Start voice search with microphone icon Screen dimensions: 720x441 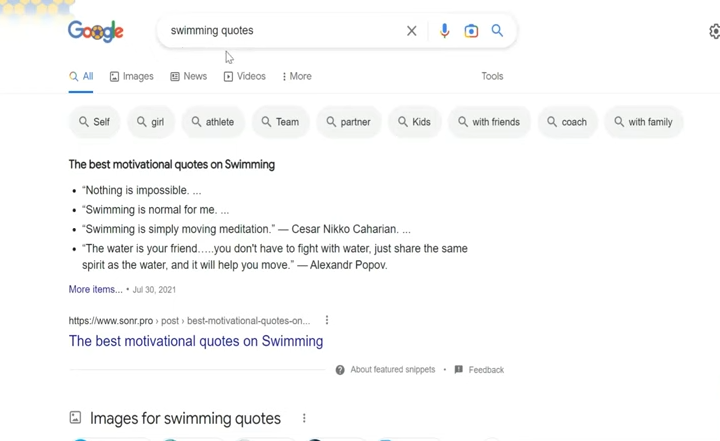coord(444,31)
